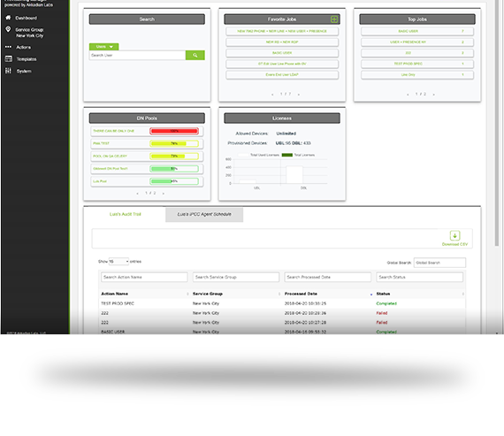Click the Templates sidebar icon

coord(9,59)
